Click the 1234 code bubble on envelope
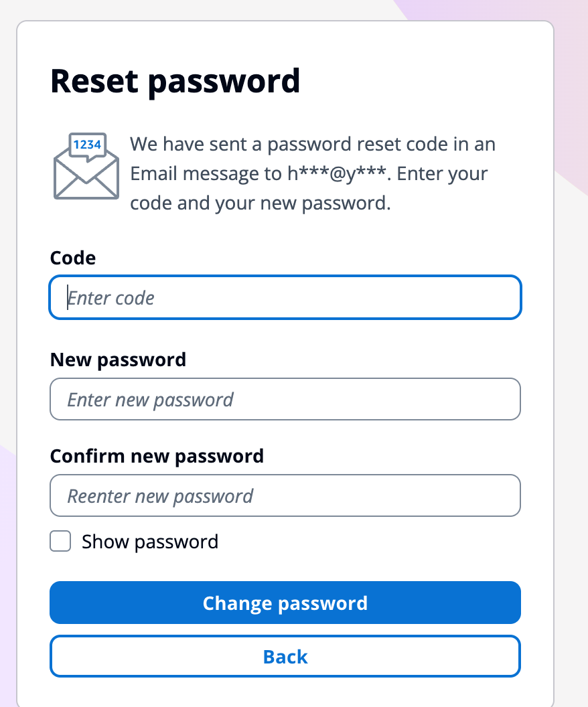The image size is (588, 707). [x=88, y=144]
